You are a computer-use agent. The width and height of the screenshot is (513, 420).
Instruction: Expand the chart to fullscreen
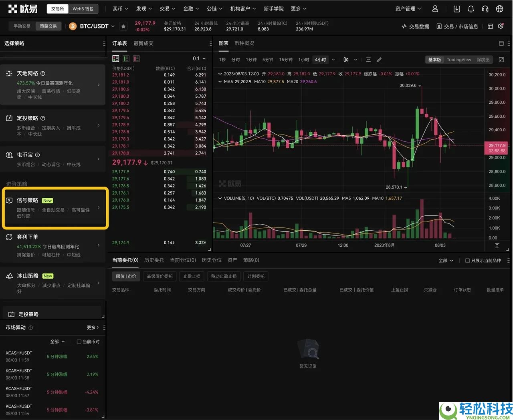[501, 60]
